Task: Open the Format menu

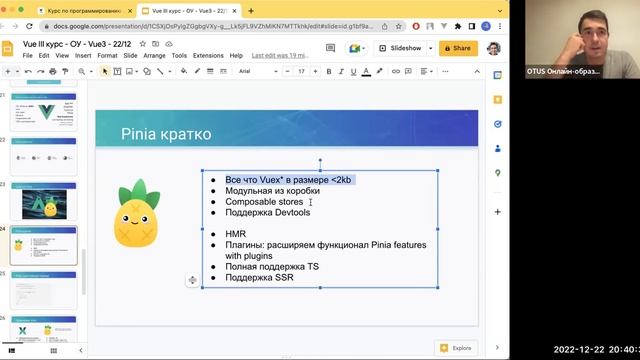Action: pyautogui.click(x=107, y=56)
